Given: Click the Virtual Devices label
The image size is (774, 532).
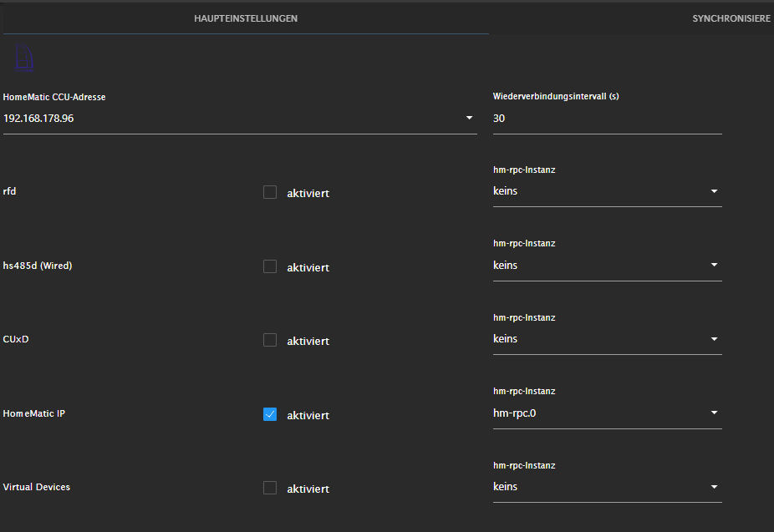Looking at the screenshot, I should tap(37, 487).
